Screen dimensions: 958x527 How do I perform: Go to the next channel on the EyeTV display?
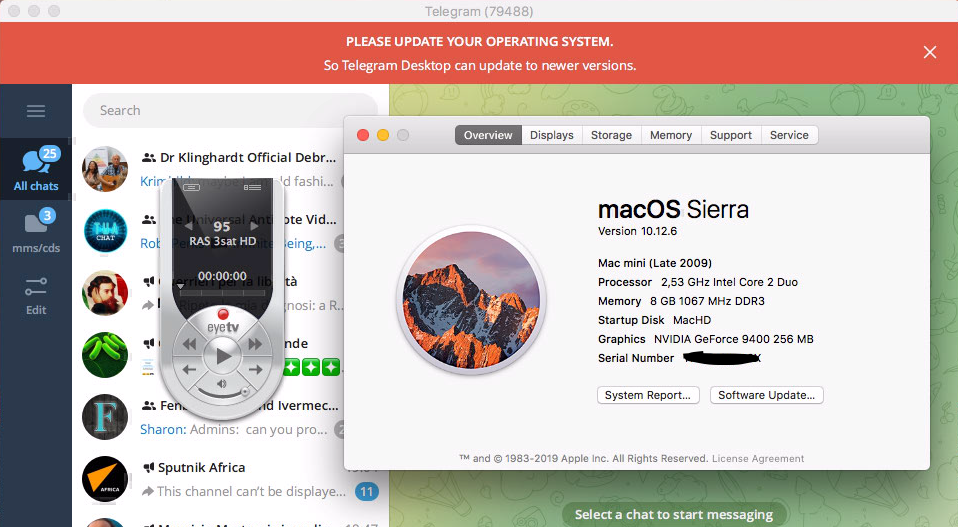(x=254, y=226)
